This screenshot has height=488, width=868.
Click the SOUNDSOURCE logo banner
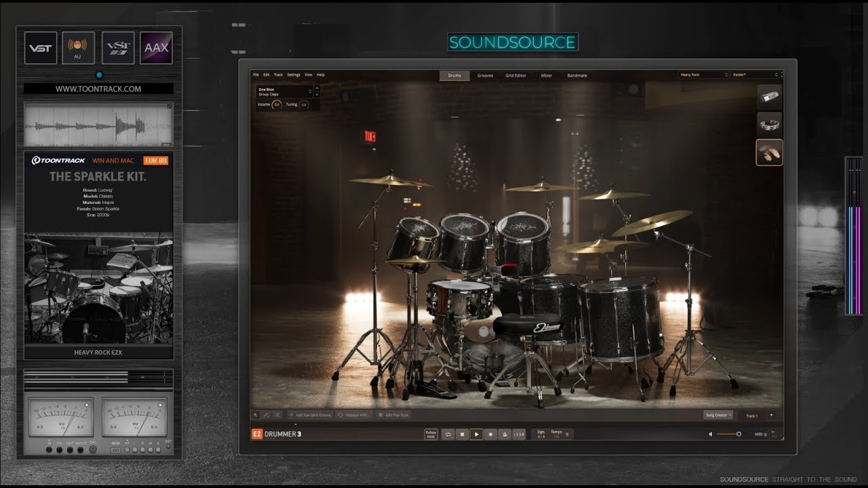tap(513, 43)
